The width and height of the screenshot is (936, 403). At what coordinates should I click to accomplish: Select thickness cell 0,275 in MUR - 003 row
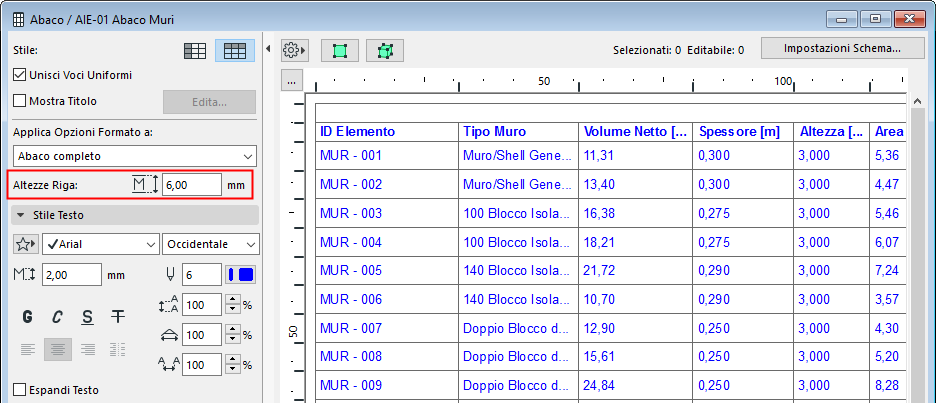[743, 213]
